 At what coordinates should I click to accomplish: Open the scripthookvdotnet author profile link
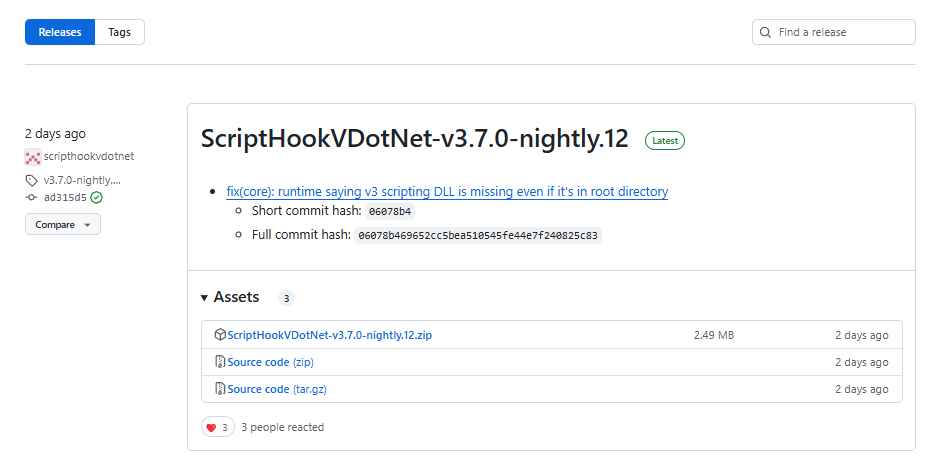point(89,156)
